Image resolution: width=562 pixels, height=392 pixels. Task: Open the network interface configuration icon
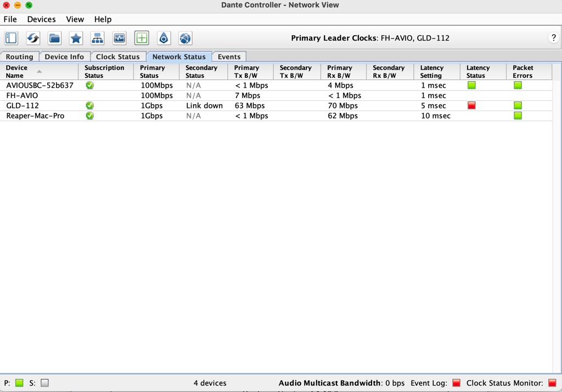click(x=98, y=38)
